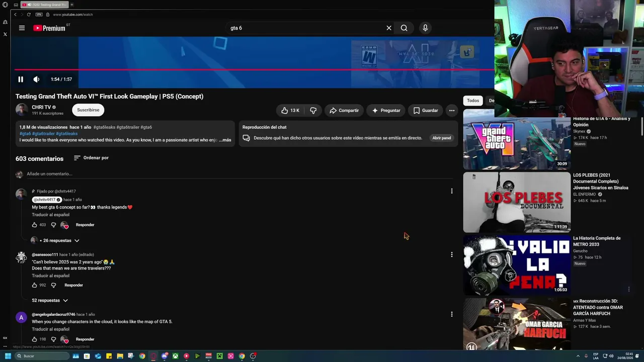Image resolution: width=644 pixels, height=362 pixels.
Task: Open Sticky Notes from the taskbar
Action: coord(109,356)
